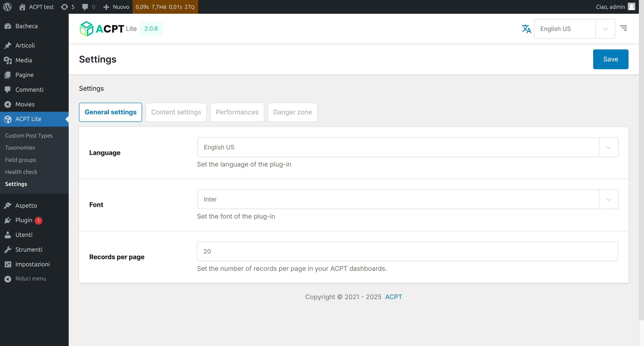Click the query monitor stats 0,09s 7,7MB
This screenshot has height=346, width=644.
point(165,7)
